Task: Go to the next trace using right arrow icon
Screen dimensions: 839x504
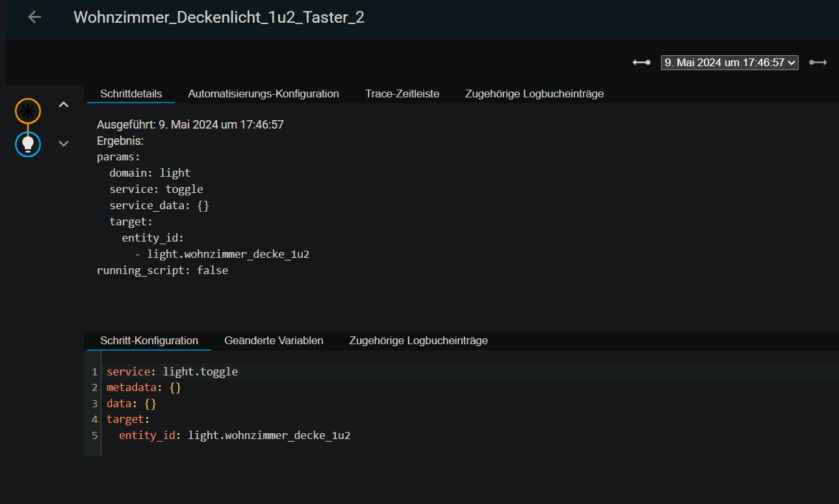Action: [818, 62]
